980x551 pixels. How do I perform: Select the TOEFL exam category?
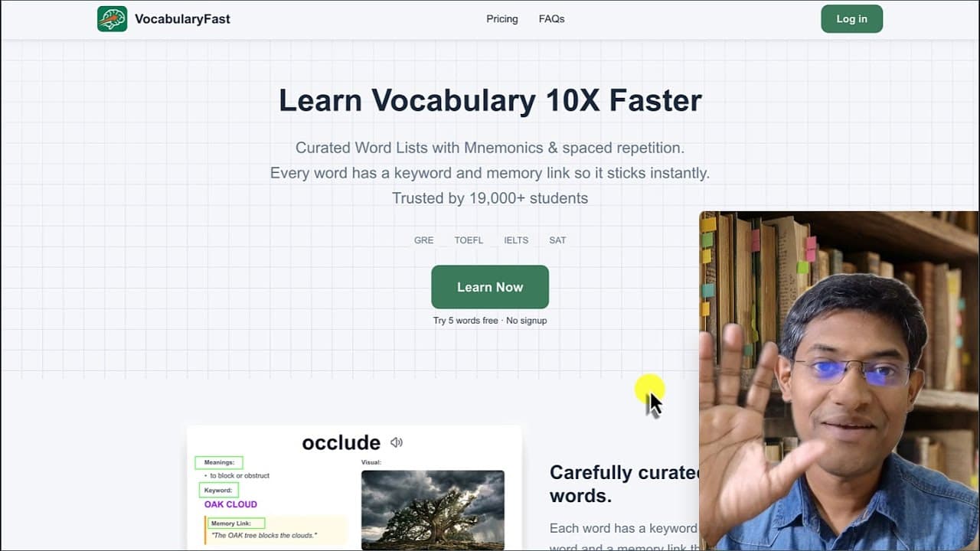(469, 240)
